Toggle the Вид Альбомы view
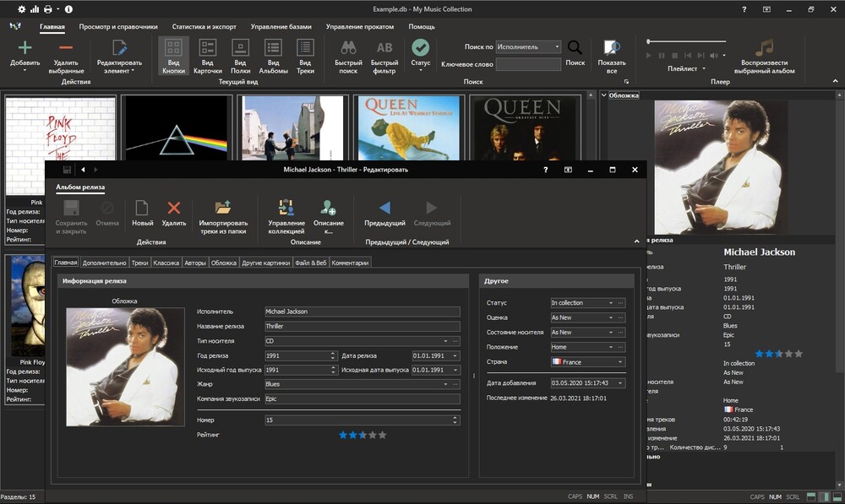This screenshot has width=845, height=504. (x=273, y=48)
